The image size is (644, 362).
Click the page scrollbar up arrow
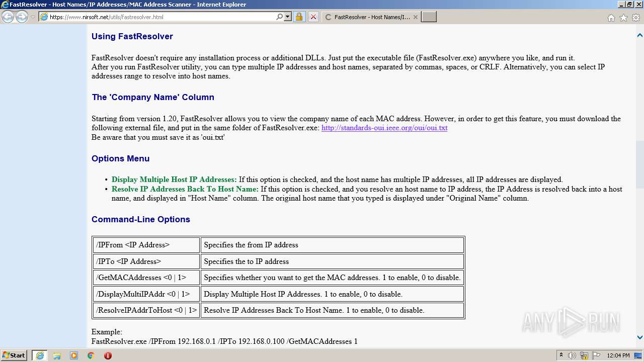(x=639, y=35)
